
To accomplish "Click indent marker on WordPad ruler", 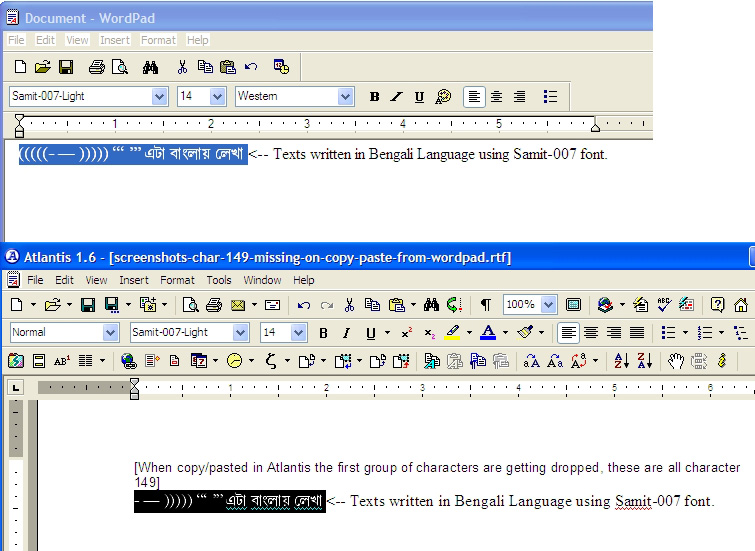I will point(19,126).
